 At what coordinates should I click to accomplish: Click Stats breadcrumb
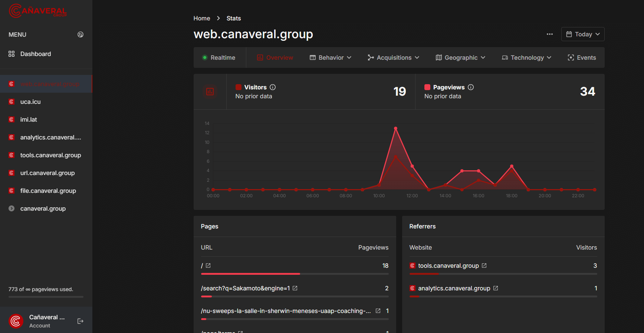234,18
